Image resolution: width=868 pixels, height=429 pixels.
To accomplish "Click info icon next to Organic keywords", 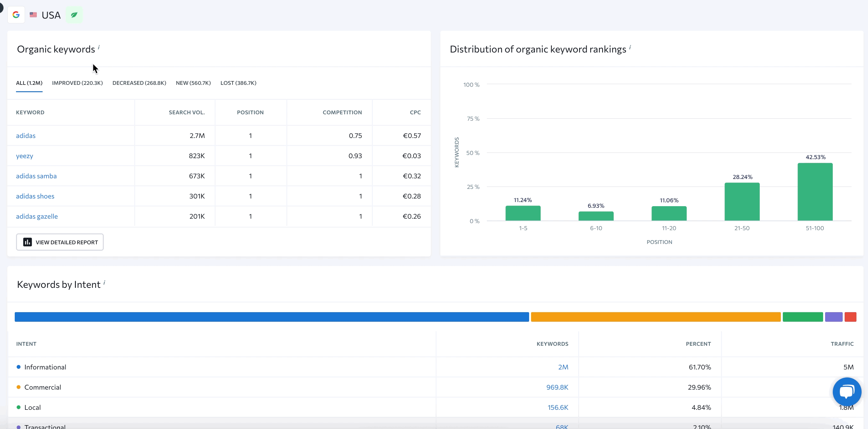I will [99, 47].
